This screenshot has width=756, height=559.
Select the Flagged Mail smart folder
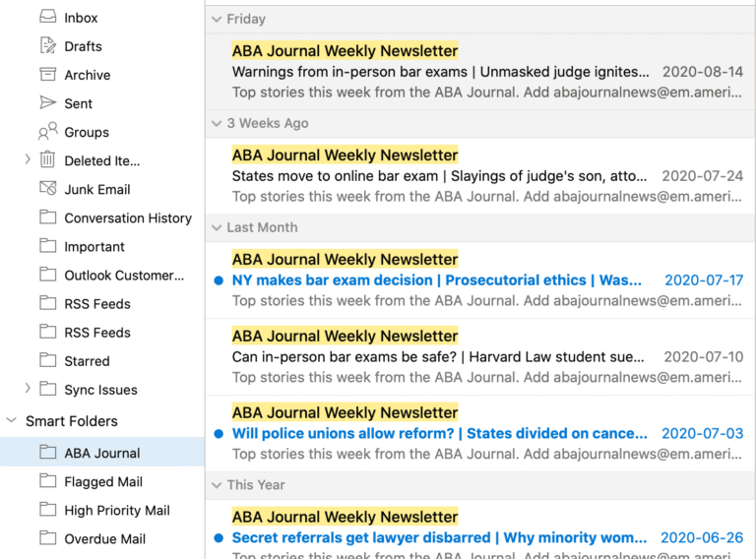[102, 481]
